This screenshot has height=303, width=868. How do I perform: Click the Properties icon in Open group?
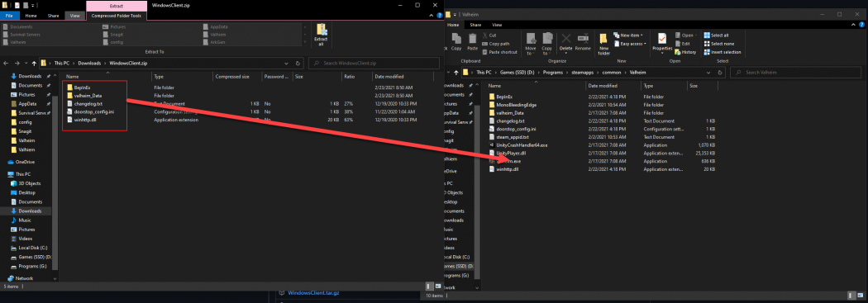[662, 38]
